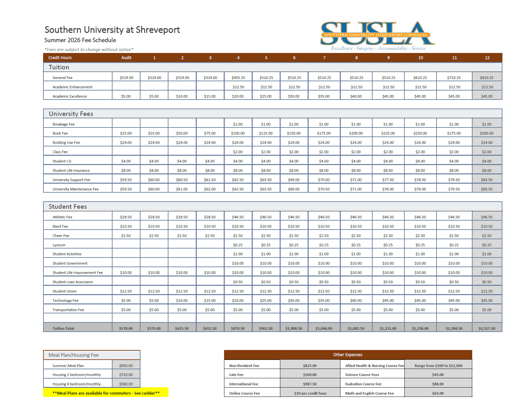Select the 'University Support Fee' row label
Viewport: 532px width, 411px height.
click(x=71, y=180)
